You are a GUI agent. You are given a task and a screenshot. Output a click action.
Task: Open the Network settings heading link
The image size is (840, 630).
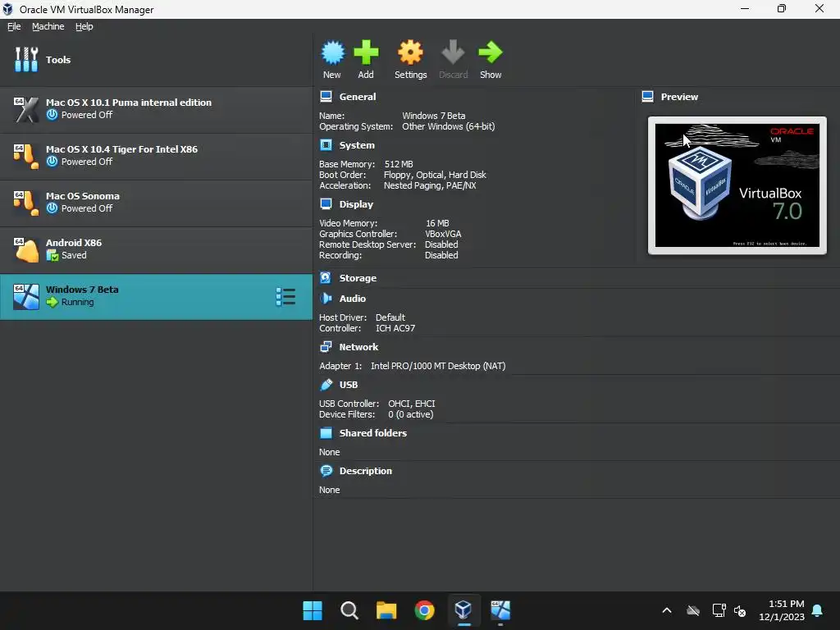point(358,347)
